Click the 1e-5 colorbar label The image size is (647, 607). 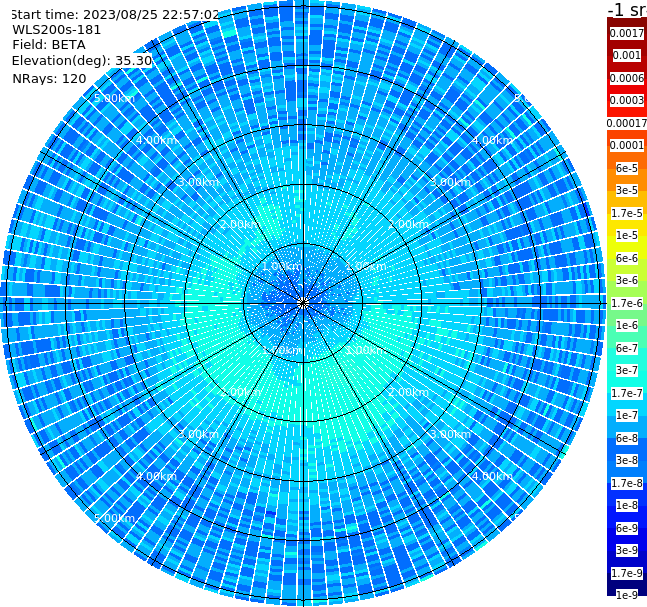coord(627,235)
